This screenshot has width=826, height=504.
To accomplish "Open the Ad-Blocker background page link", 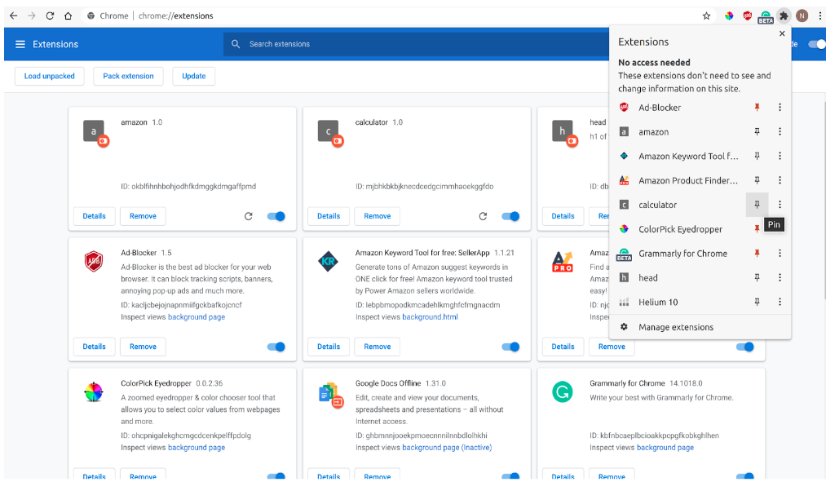I will pos(195,318).
